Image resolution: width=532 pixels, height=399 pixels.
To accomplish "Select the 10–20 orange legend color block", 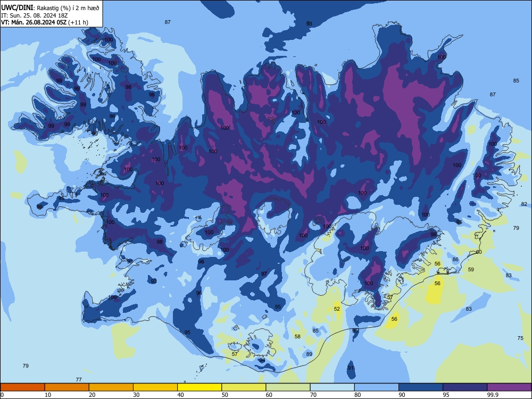I will tap(67, 387).
